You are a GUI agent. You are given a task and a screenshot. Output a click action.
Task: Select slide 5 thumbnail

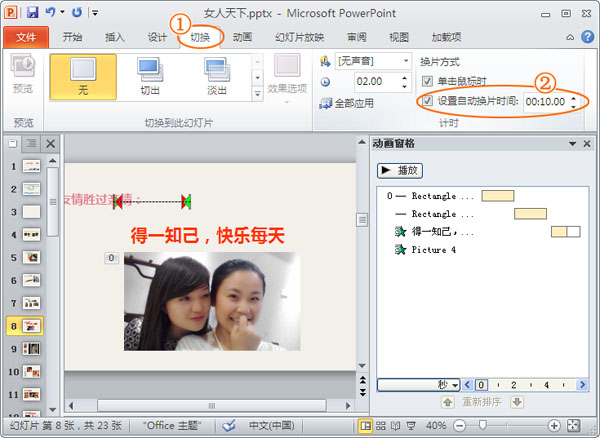pyautogui.click(x=31, y=257)
